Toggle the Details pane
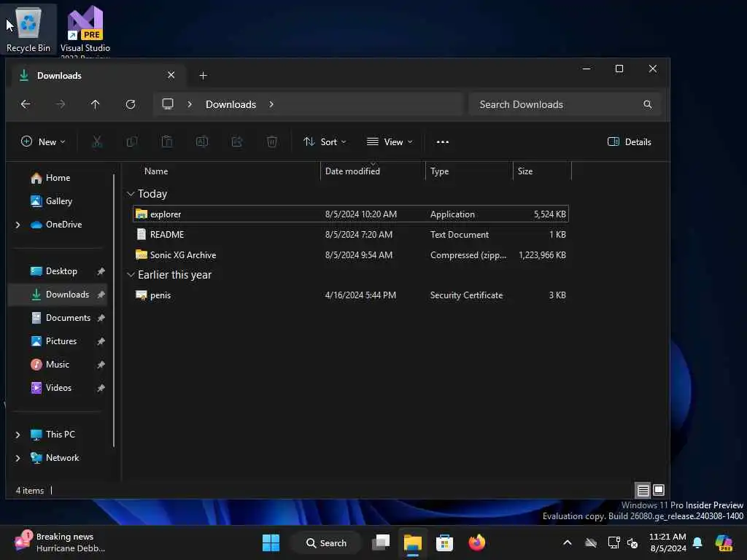This screenshot has width=747, height=560. coord(630,142)
